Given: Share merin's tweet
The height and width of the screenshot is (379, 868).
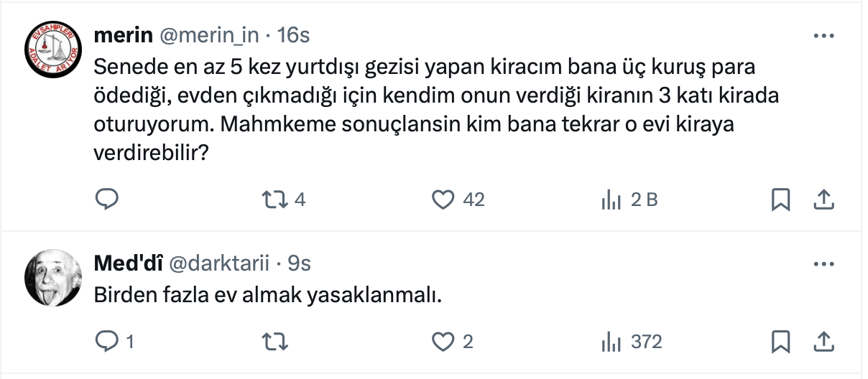Looking at the screenshot, I should click(x=823, y=200).
